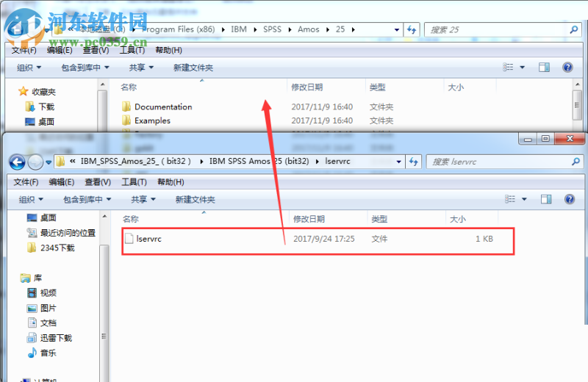
Task: Click help question mark in lservrc window
Action: click(569, 199)
